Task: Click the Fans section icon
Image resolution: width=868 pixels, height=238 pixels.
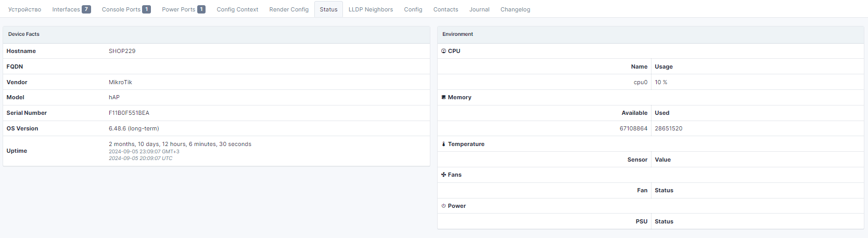Action: pos(444,175)
